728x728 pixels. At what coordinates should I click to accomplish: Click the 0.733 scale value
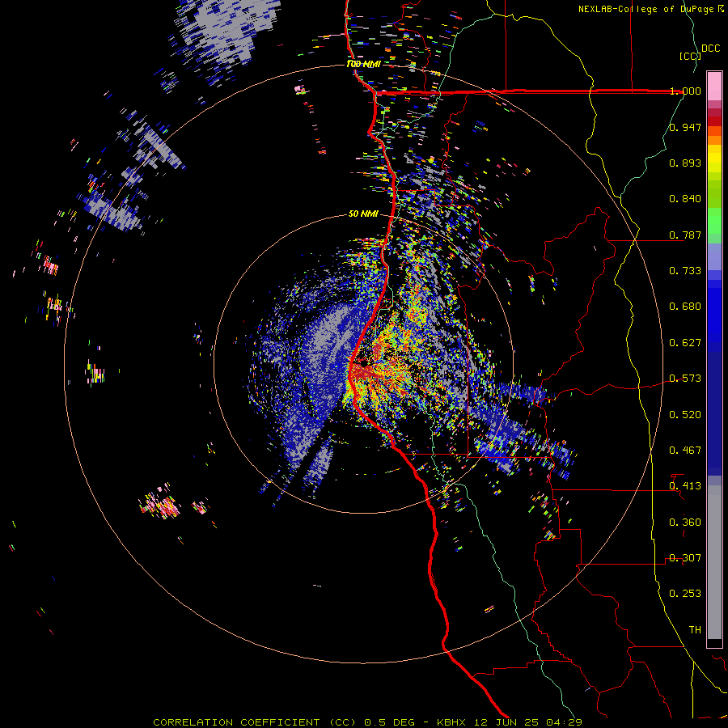pyautogui.click(x=685, y=271)
